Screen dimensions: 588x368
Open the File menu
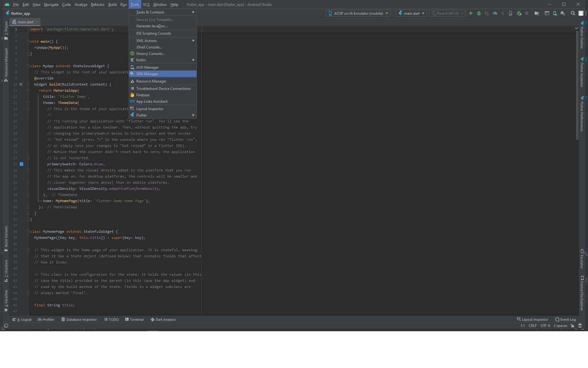pos(16,5)
